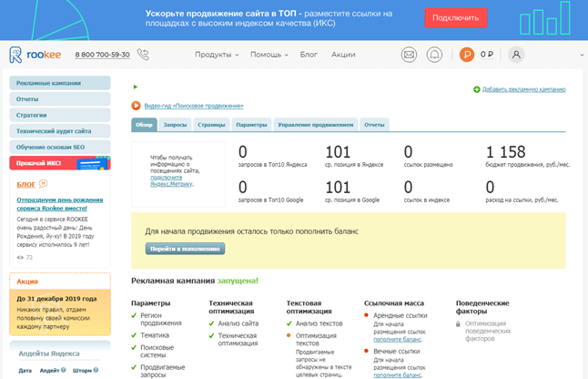This screenshot has width=588, height=379.
Task: Click the green plus add-campaign icon
Action: [x=477, y=89]
